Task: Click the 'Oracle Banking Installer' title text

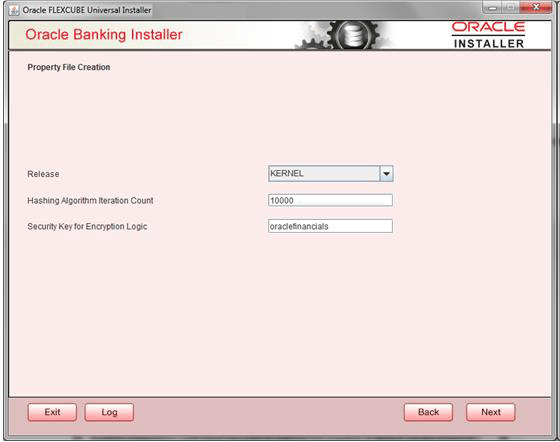Action: 104,35
